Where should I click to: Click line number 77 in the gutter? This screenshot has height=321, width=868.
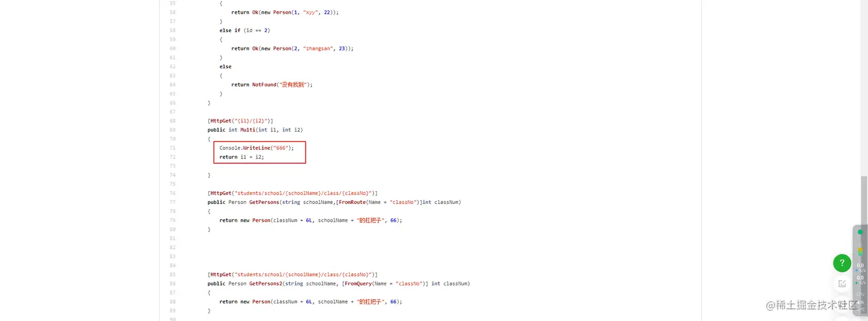point(173,202)
